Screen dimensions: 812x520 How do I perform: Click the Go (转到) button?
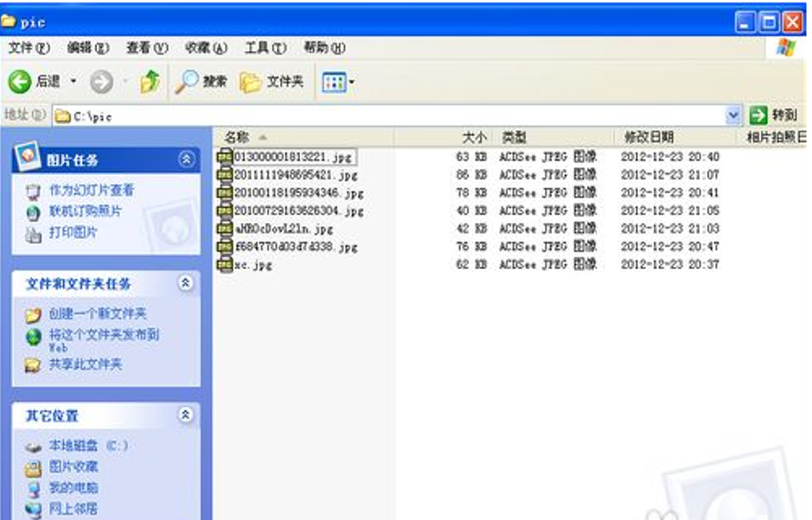point(774,114)
